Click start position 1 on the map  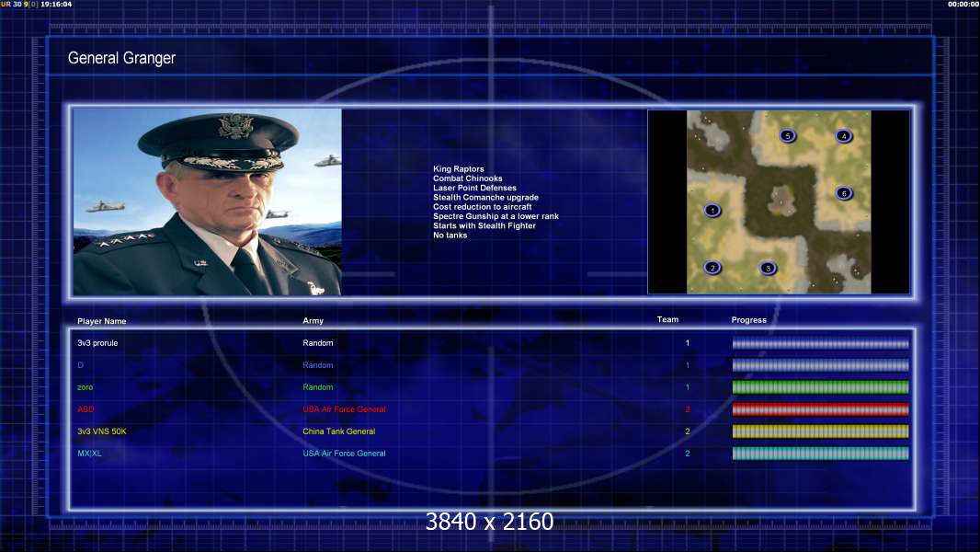point(712,211)
